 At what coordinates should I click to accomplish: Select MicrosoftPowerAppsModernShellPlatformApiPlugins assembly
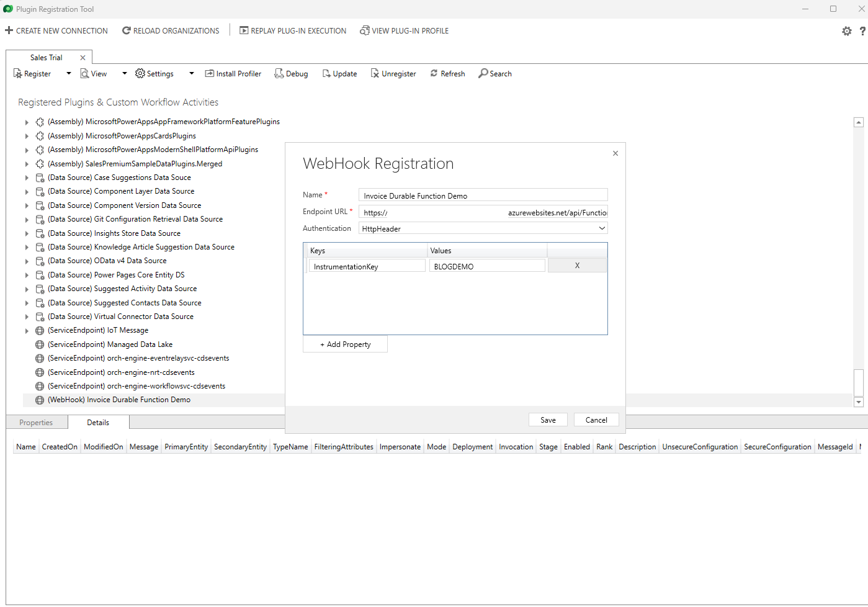pyautogui.click(x=153, y=150)
